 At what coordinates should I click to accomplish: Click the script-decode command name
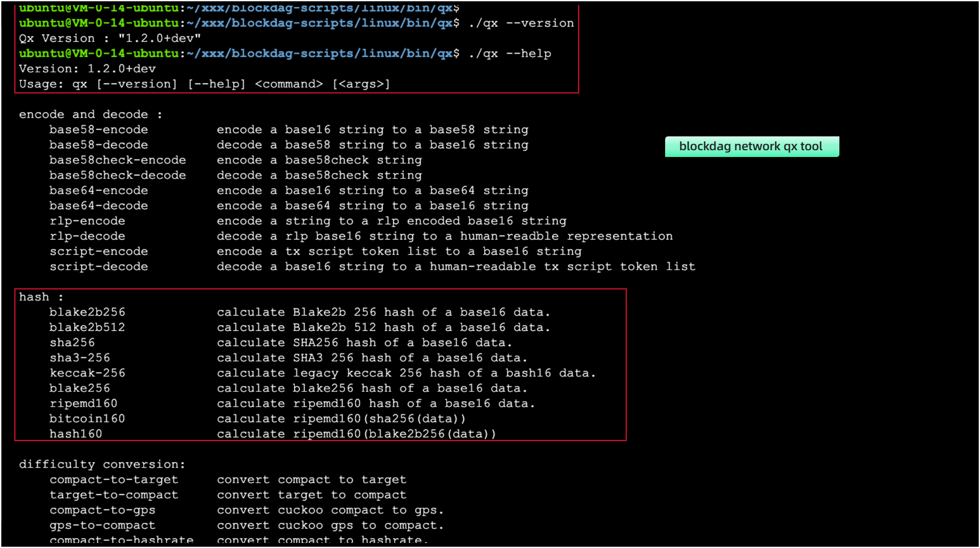[x=99, y=266]
